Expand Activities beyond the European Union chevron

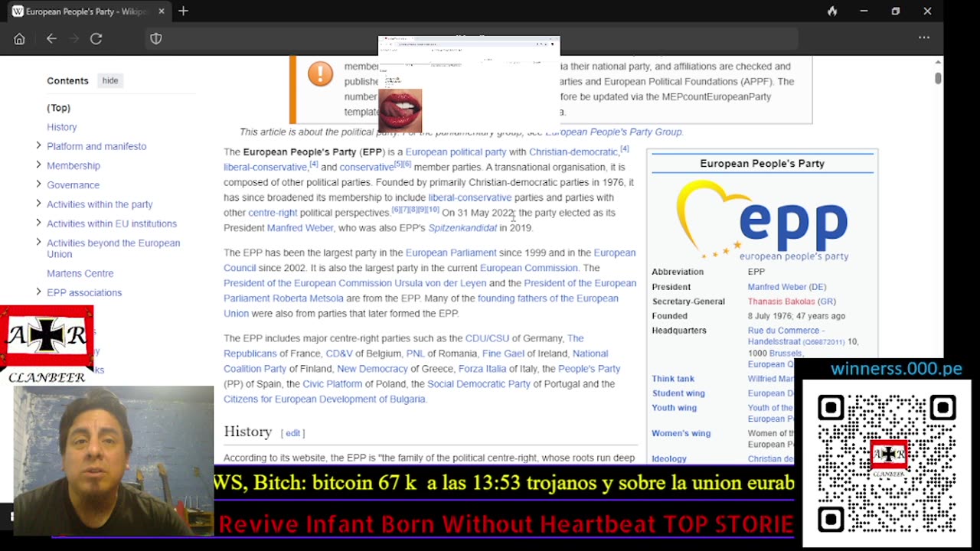38,242
